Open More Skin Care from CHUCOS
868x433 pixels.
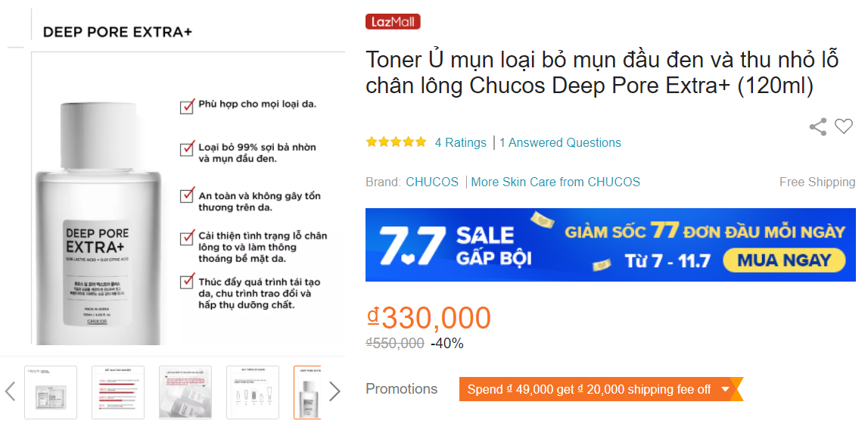(555, 182)
